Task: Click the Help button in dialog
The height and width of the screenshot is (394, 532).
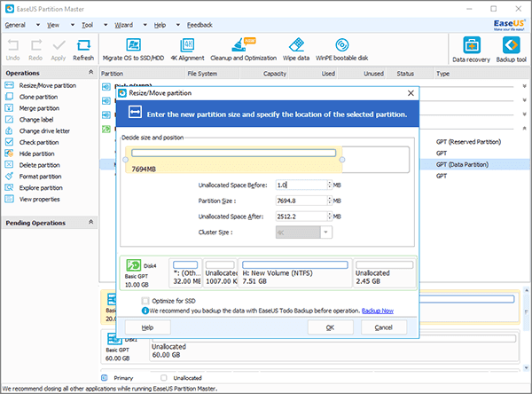Action: (147, 327)
